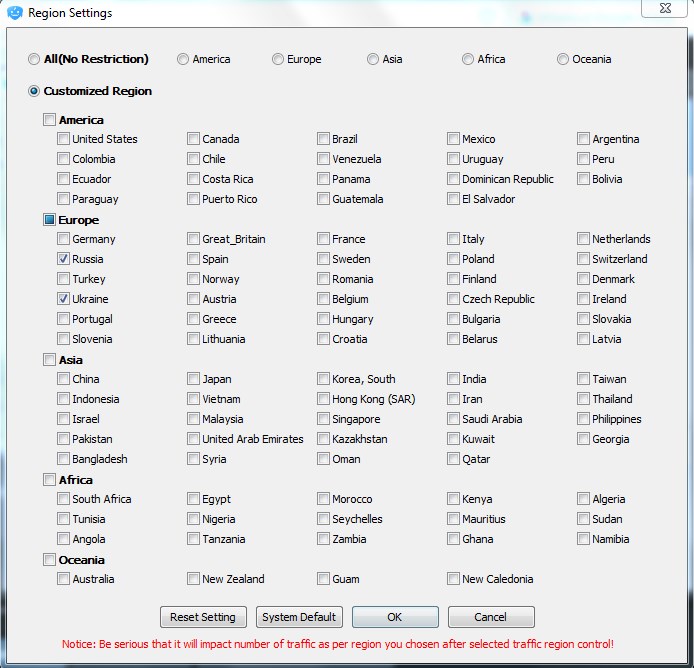Disable the Ukraine checkbox
694x668 pixels.
(64, 299)
